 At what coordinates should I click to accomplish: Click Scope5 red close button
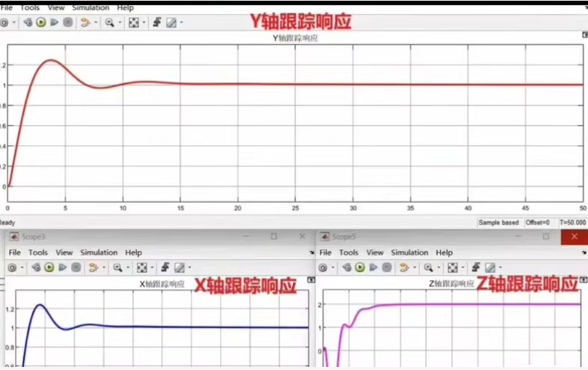[574, 237]
